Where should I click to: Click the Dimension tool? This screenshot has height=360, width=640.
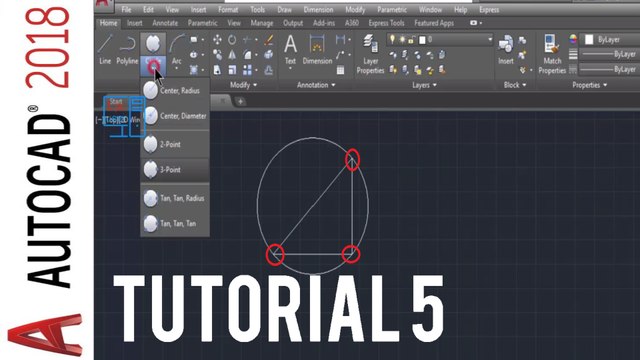pos(317,50)
